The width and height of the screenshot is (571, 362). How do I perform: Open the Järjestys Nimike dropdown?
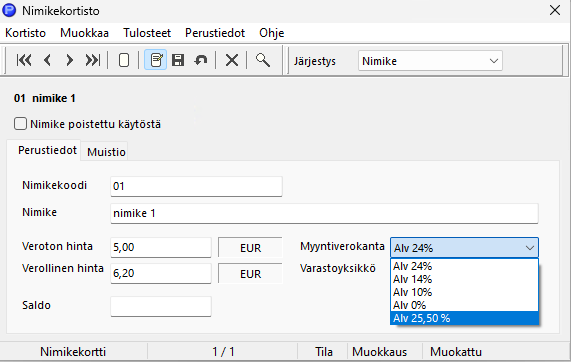click(430, 61)
